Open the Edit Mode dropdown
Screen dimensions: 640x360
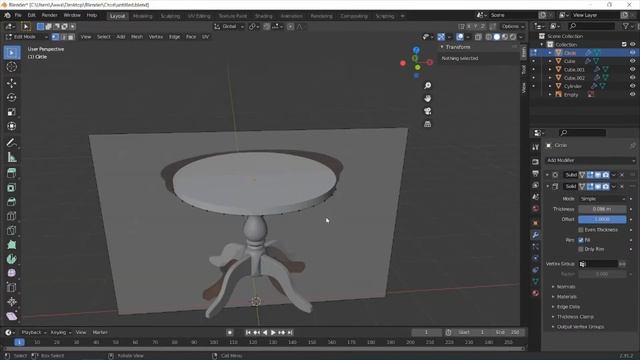[27, 37]
